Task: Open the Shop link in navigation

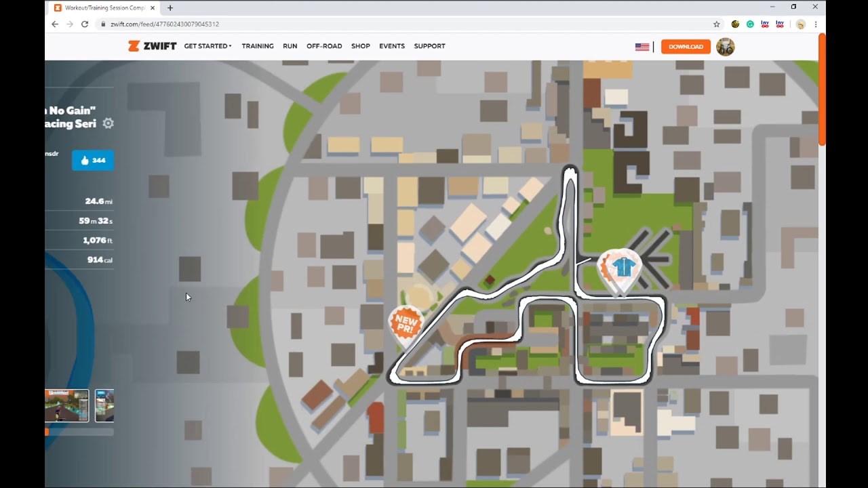Action: pyautogui.click(x=361, y=46)
